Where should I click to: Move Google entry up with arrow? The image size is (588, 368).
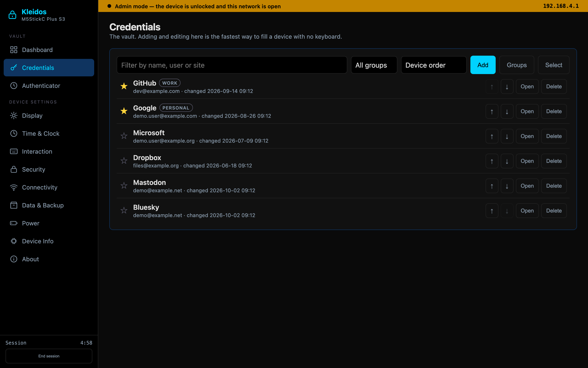click(492, 111)
